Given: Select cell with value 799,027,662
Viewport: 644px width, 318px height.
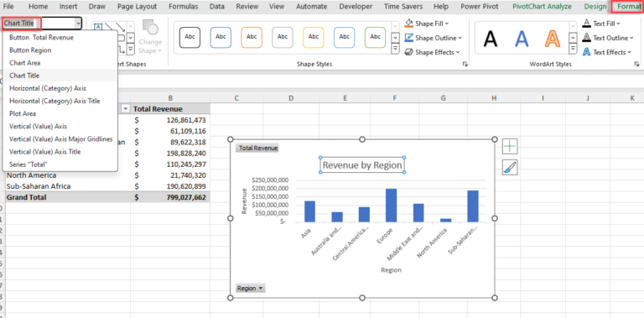Looking at the screenshot, I should point(170,197).
